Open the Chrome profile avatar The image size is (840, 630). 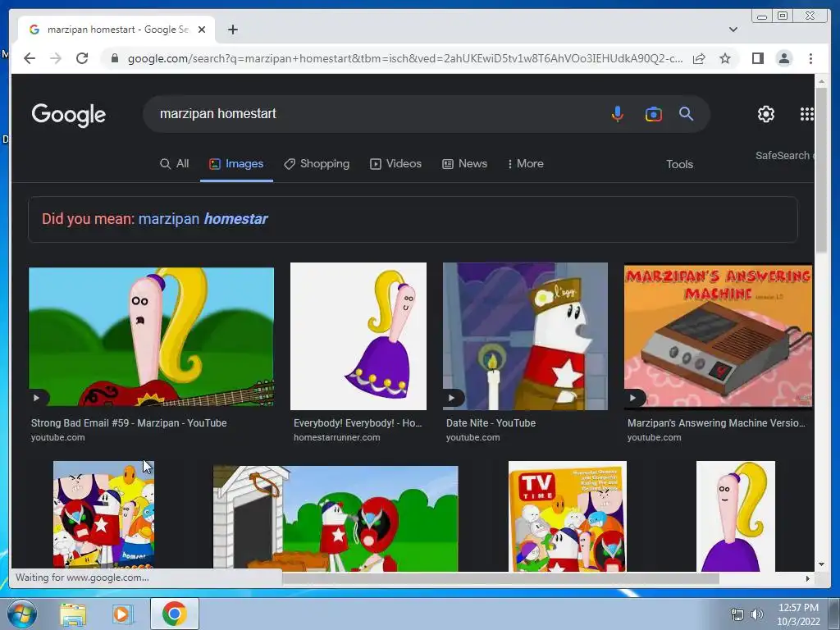coord(783,58)
